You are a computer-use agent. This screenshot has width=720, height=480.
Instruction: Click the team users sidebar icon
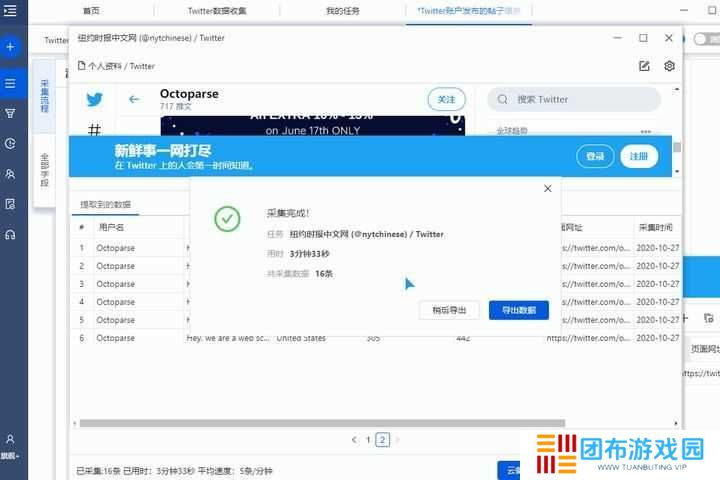pos(10,174)
